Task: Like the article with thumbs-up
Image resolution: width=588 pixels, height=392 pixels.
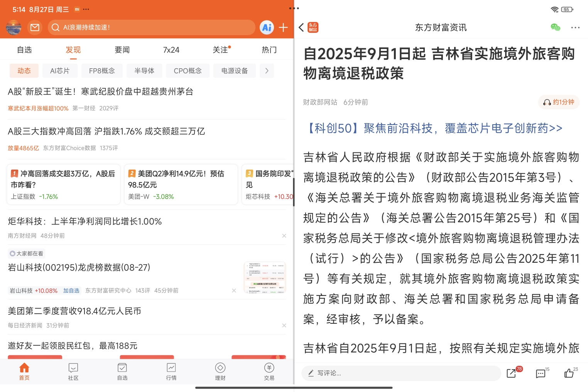Action: [569, 373]
